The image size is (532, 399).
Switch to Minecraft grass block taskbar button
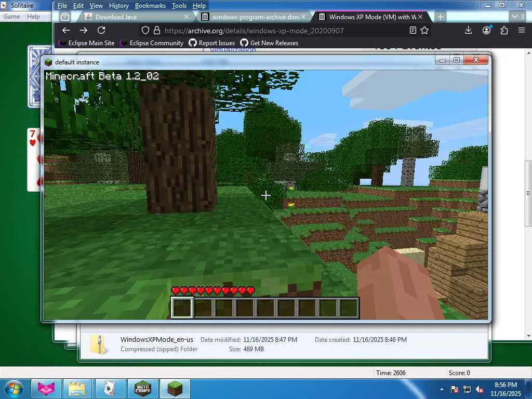coord(175,389)
